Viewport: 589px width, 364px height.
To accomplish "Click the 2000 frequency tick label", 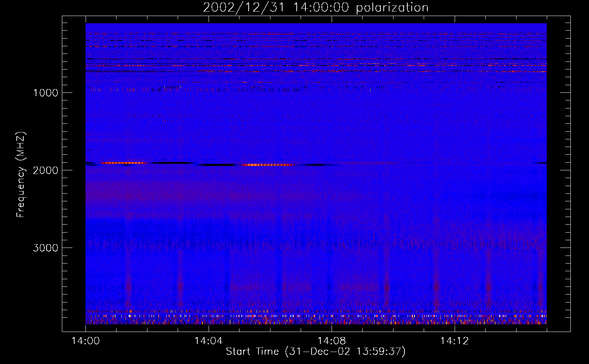I will point(46,170).
